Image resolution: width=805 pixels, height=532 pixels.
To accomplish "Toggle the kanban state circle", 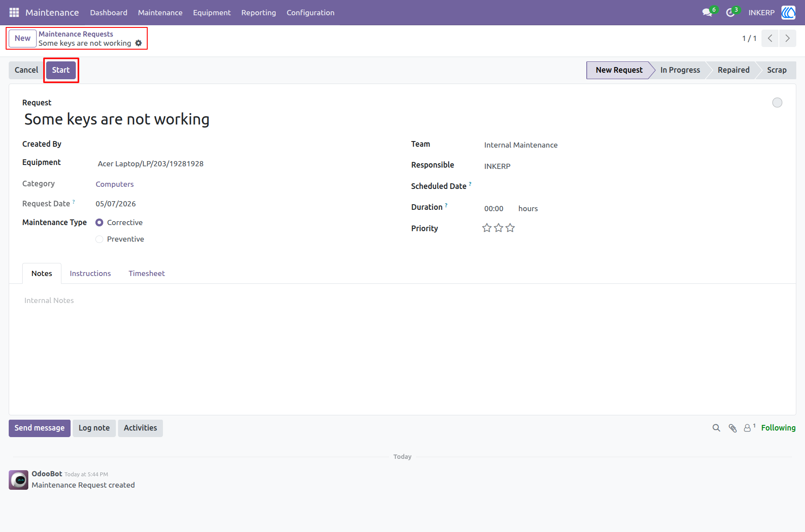I will click(777, 103).
